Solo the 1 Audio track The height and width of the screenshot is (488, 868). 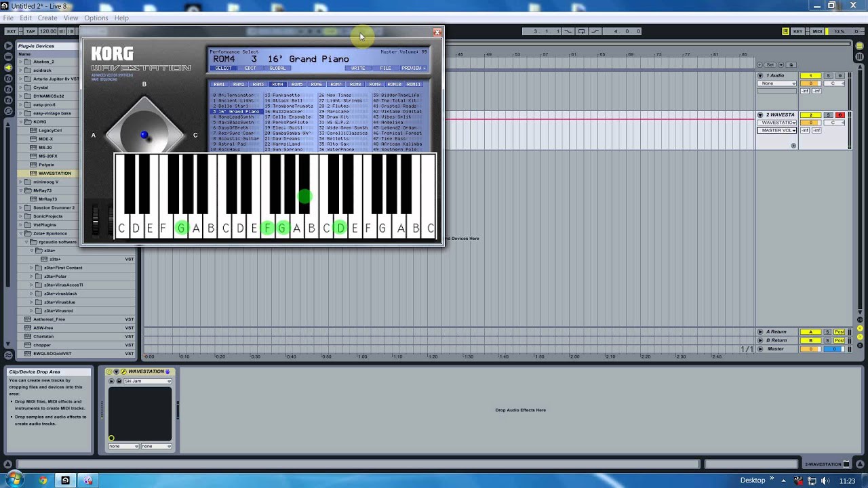pos(828,76)
